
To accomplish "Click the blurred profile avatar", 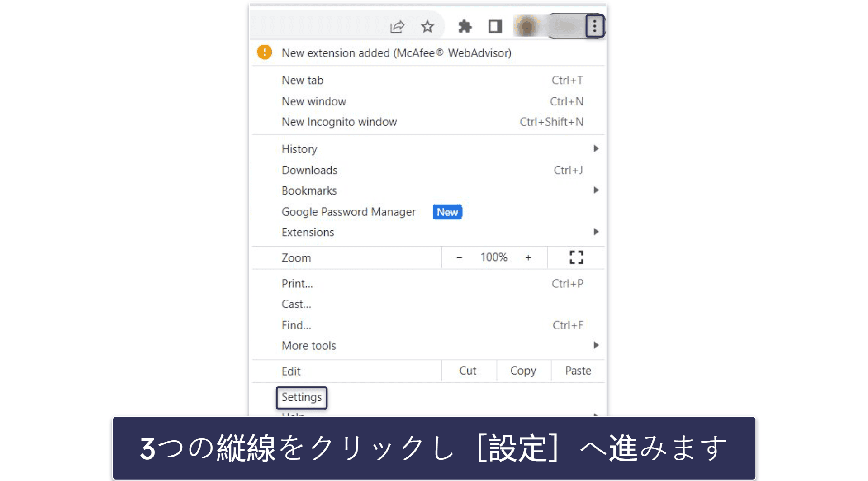I will point(527,26).
